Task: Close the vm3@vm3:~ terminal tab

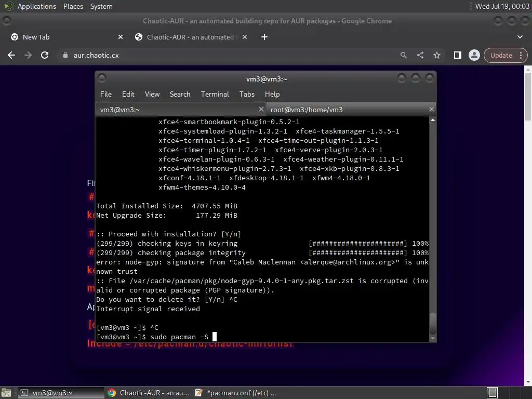Action: click(x=261, y=109)
